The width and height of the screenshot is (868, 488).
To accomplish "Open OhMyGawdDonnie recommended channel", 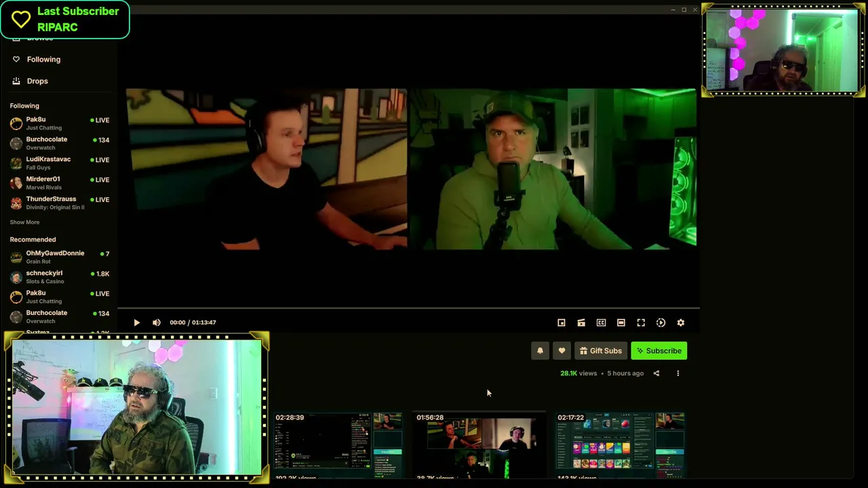I will pyautogui.click(x=59, y=257).
